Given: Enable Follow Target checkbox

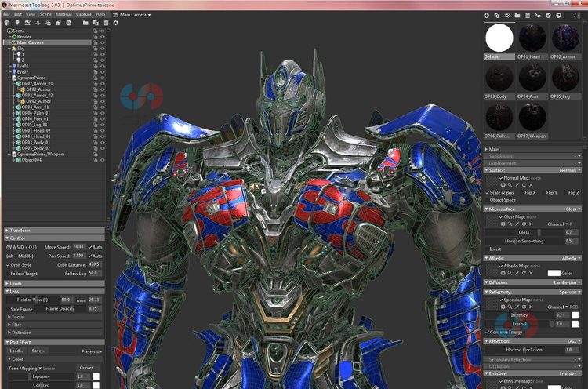Looking at the screenshot, I should pos(8,274).
